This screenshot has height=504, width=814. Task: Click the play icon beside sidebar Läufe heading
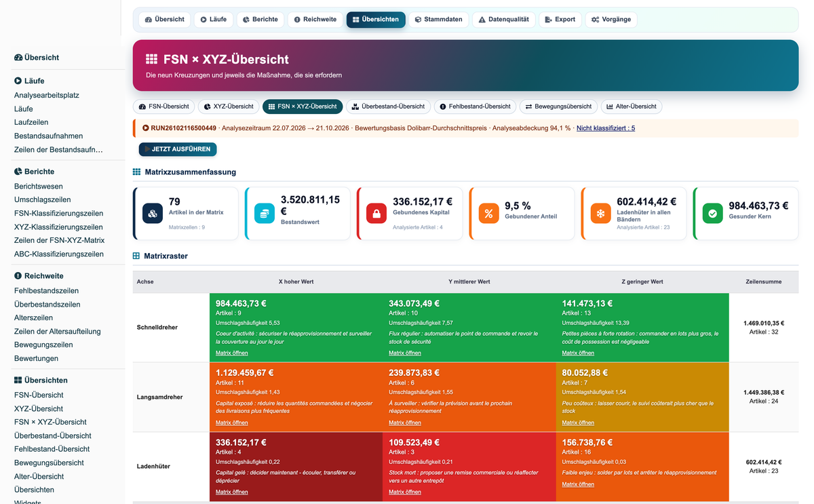coord(18,81)
